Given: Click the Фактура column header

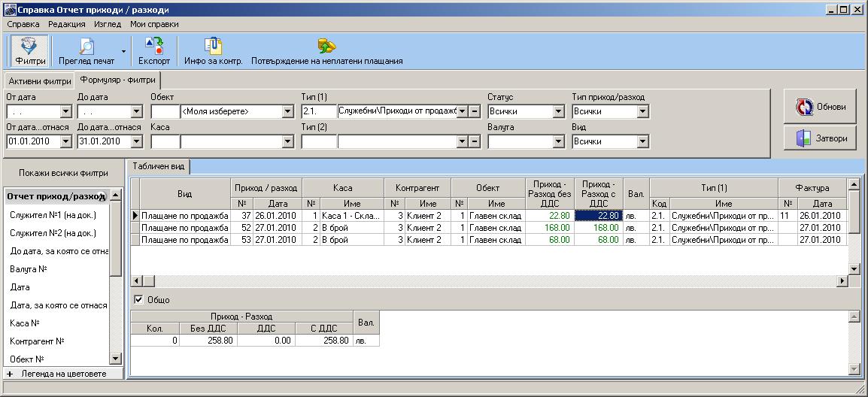Looking at the screenshot, I should (812, 188).
